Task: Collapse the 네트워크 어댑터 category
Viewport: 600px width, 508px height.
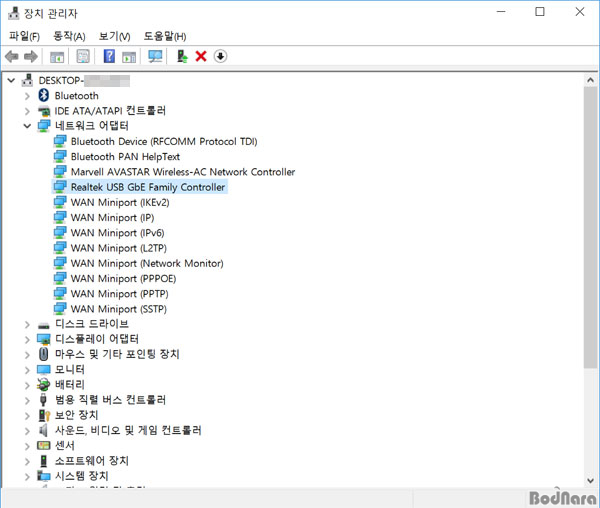Action: point(27,126)
